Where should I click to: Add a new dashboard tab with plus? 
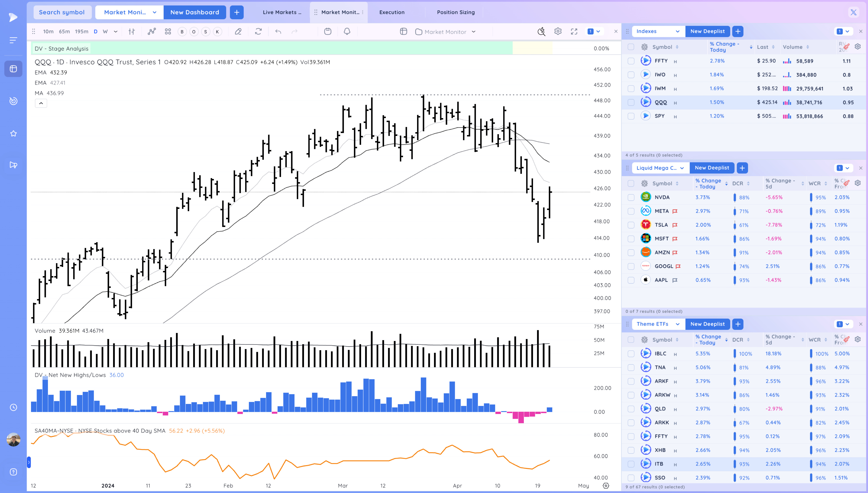point(237,12)
